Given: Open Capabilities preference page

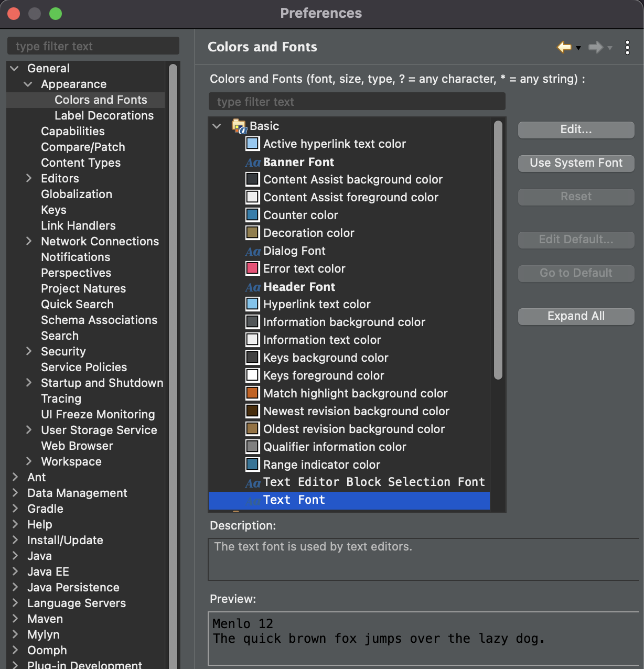Looking at the screenshot, I should (x=73, y=131).
